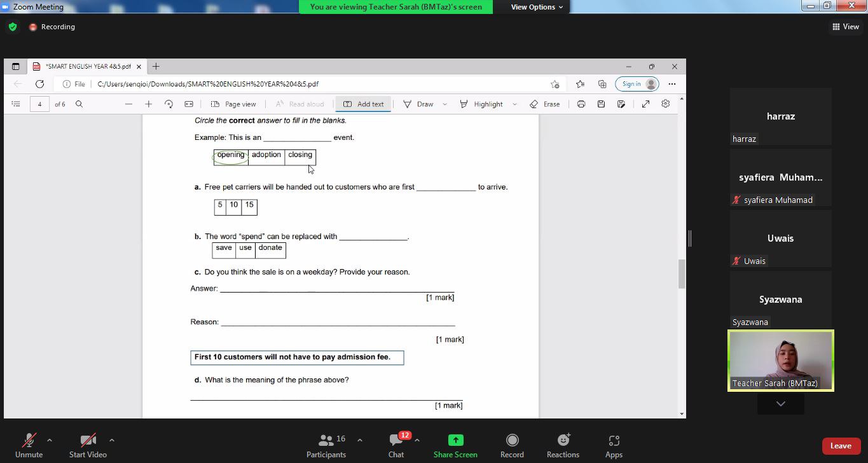Enter full screen PDF view
Image resolution: width=868 pixels, height=463 pixels.
click(x=645, y=104)
